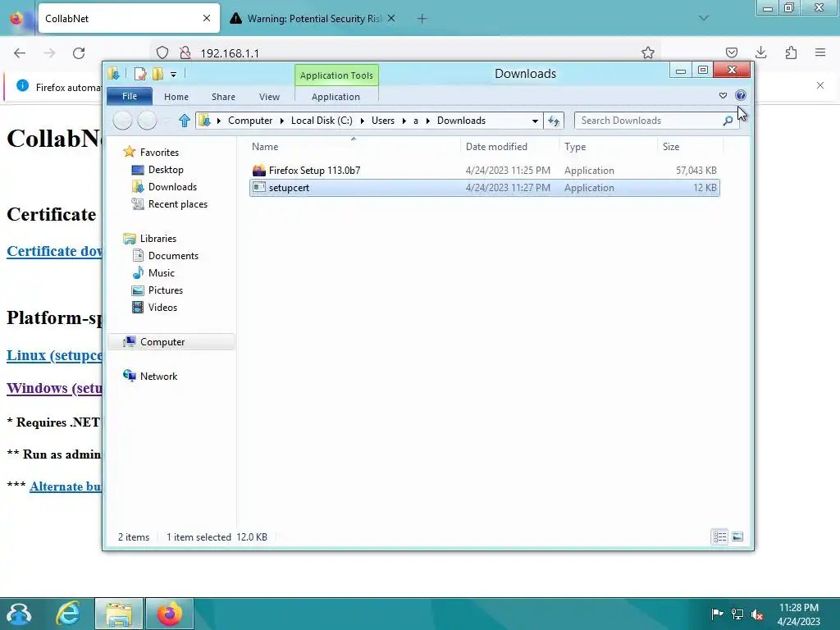Switch to details view icon in status bar
This screenshot has width=840, height=630.
tap(719, 536)
